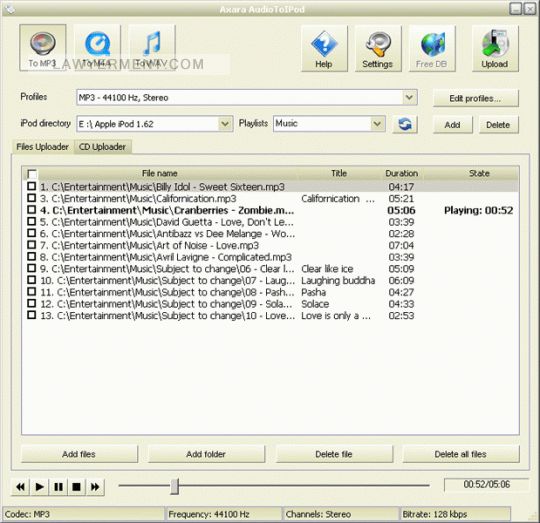Check the file 9 Clear like ice checkbox
The height and width of the screenshot is (523, 540).
tap(31, 268)
